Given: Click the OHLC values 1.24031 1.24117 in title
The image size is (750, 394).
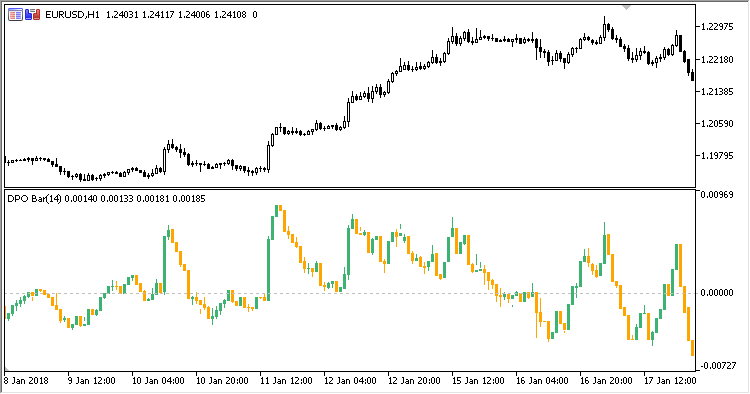Looking at the screenshot, I should click(140, 15).
